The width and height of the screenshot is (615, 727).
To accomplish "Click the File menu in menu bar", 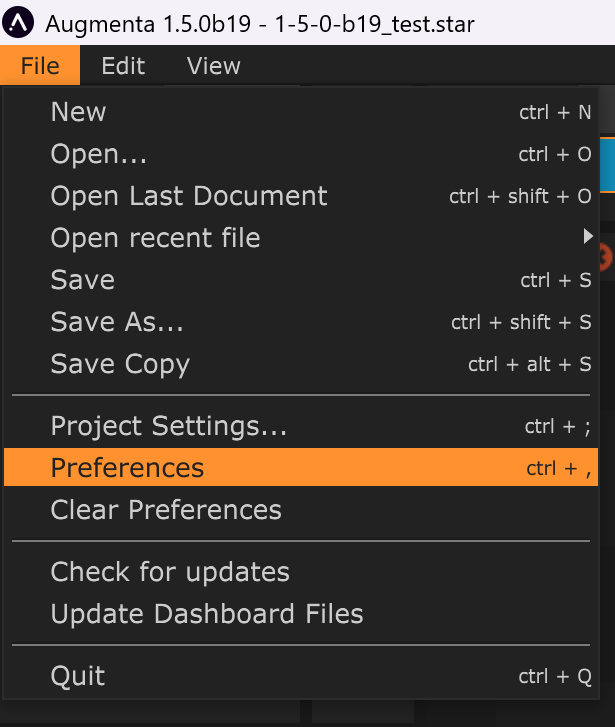I will click(40, 66).
